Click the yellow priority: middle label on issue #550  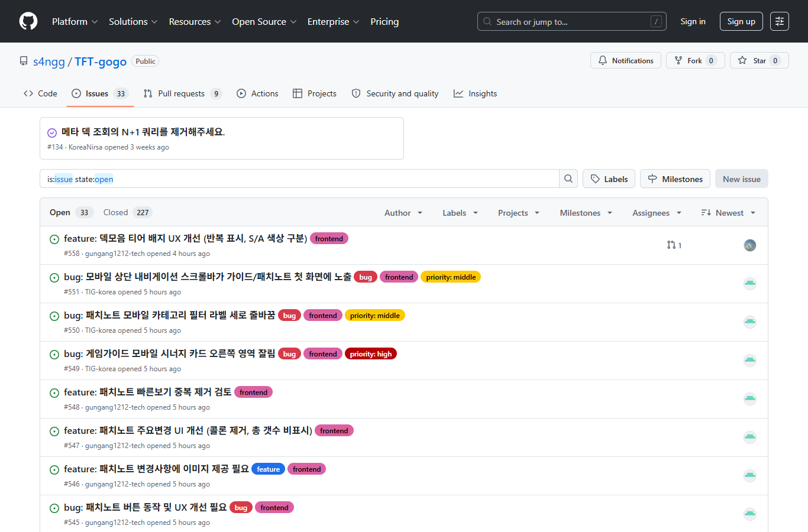pos(375,315)
